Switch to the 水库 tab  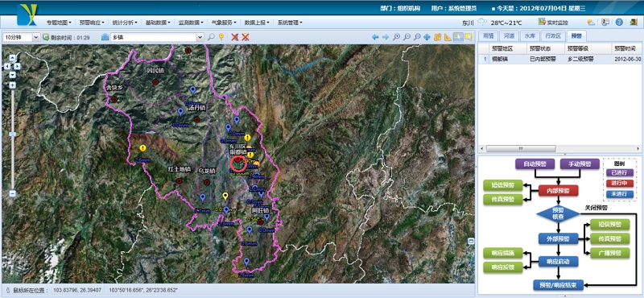tap(530, 35)
